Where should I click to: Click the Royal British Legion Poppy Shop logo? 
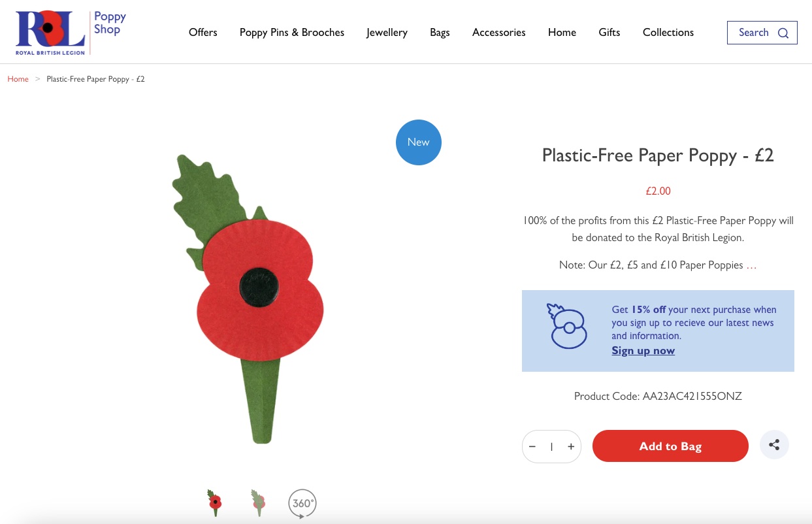[71, 32]
